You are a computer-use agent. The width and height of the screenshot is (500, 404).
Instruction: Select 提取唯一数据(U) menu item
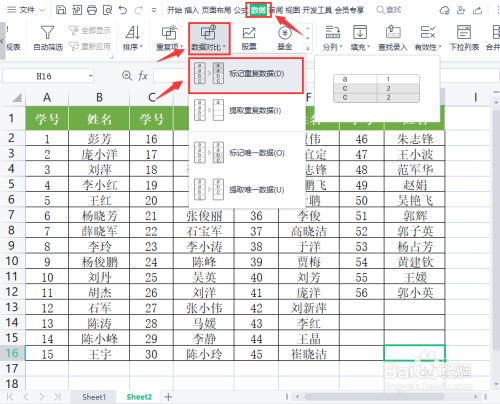(247, 190)
